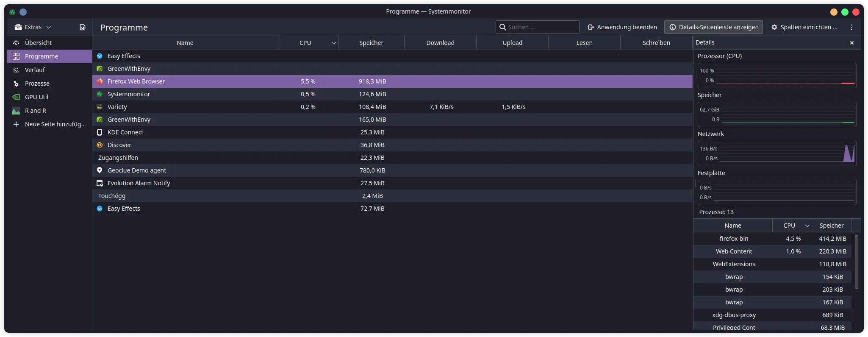Select the Touchégg row
The width and height of the screenshot is (868, 337).
[392, 196]
